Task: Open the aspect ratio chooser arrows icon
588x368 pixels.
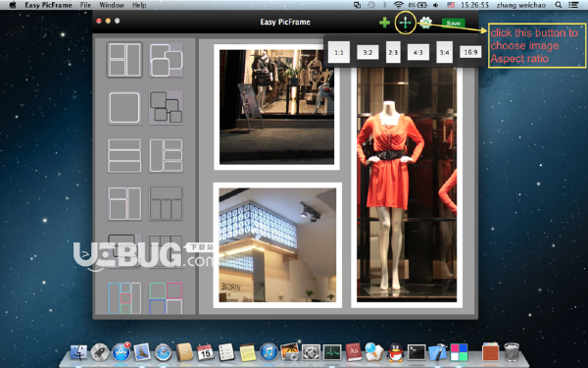Action: click(405, 23)
